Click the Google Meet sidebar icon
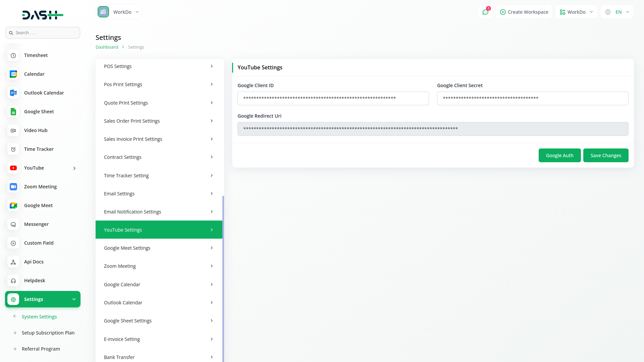Image resolution: width=644 pixels, height=362 pixels. (13, 205)
